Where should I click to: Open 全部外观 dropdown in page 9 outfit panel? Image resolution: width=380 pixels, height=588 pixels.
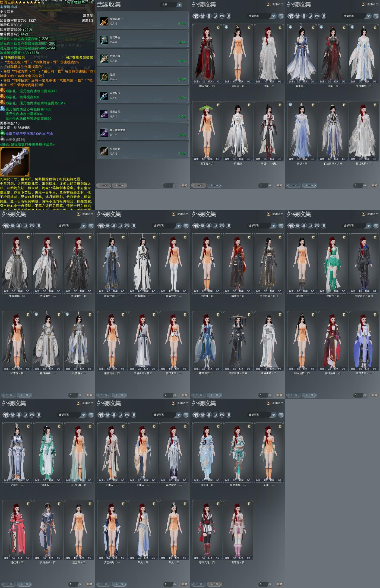(x=262, y=415)
